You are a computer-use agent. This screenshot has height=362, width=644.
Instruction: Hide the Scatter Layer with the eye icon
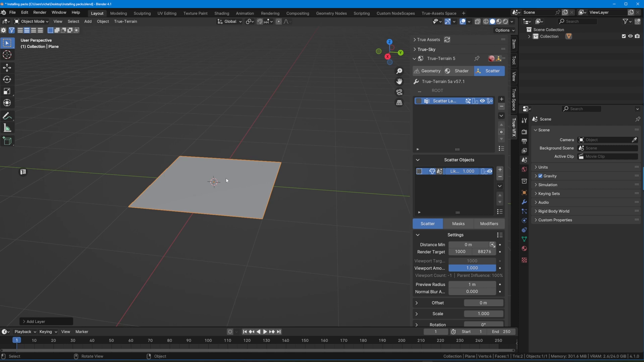[x=482, y=101]
